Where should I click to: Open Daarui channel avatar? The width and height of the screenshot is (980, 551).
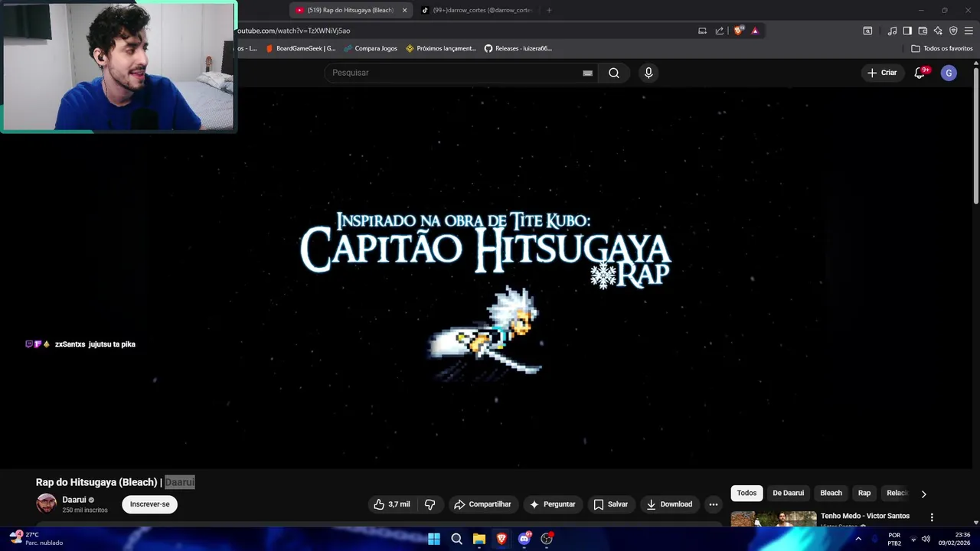tap(47, 504)
